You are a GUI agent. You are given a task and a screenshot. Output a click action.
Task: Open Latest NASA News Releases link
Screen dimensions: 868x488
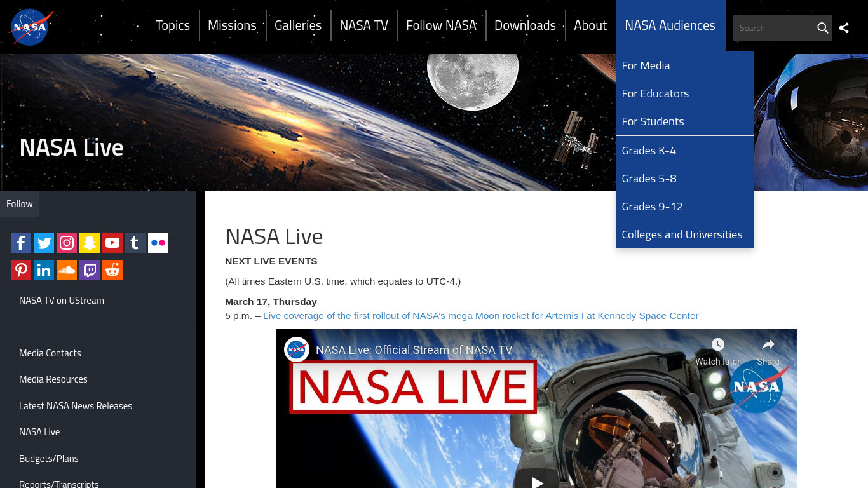coord(76,406)
